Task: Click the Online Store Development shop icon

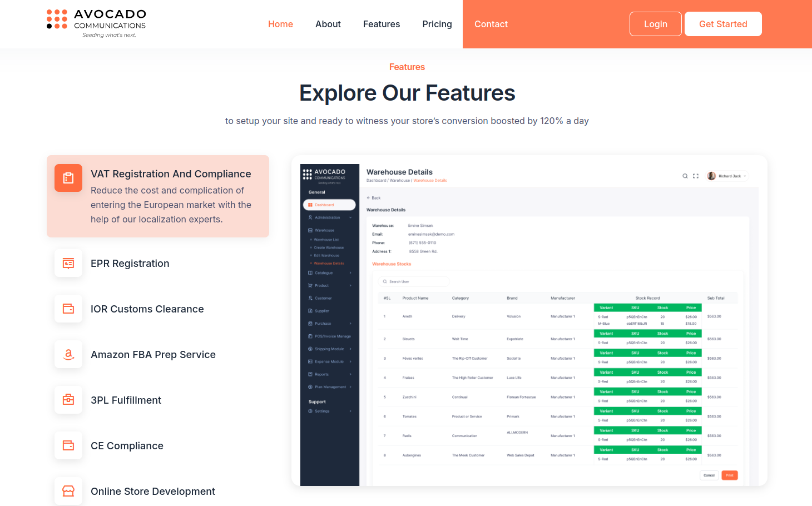Action: (68, 492)
